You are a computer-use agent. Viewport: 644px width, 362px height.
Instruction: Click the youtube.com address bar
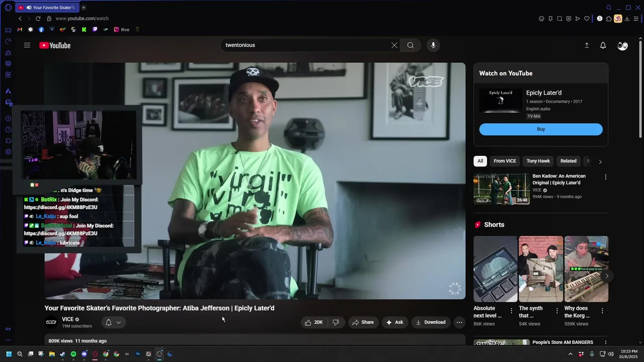click(x=82, y=19)
